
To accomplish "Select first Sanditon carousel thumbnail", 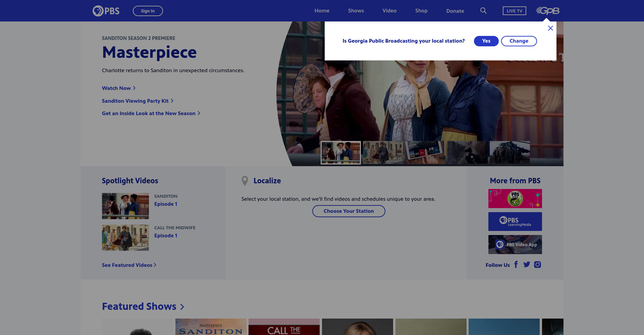I will (341, 153).
